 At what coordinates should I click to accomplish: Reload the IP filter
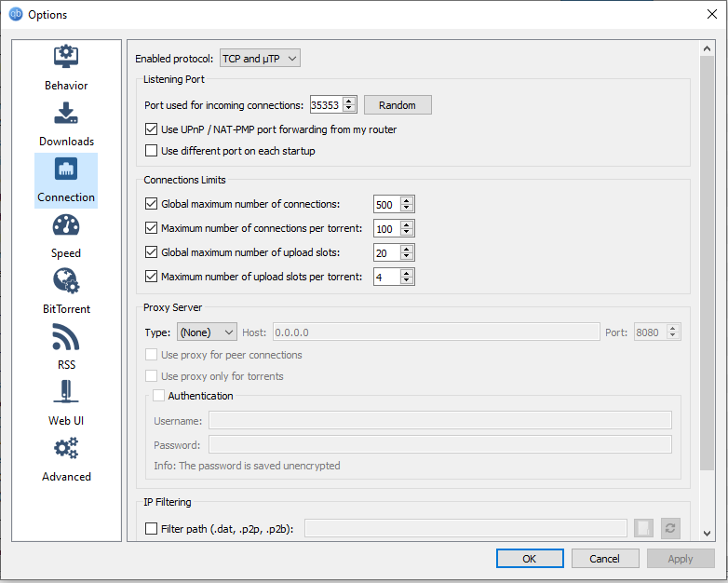click(x=670, y=528)
